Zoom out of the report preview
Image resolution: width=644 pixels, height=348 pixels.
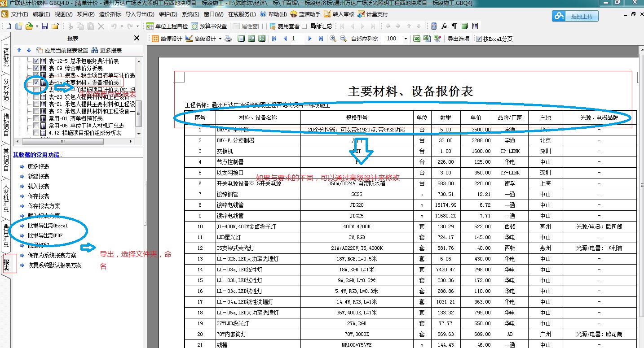click(x=343, y=39)
